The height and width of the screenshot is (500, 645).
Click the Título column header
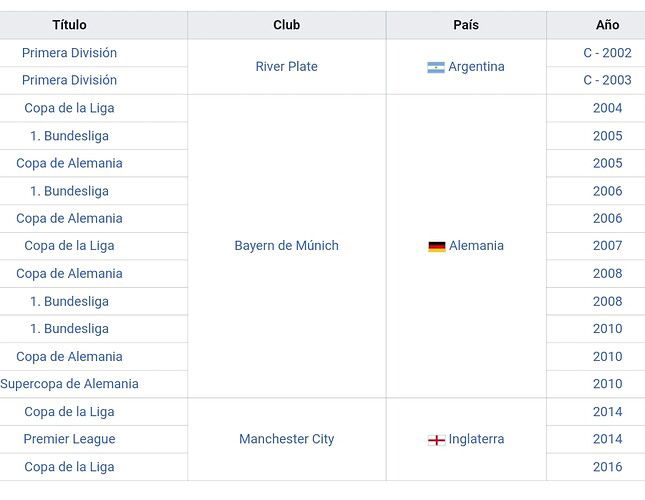69,25
